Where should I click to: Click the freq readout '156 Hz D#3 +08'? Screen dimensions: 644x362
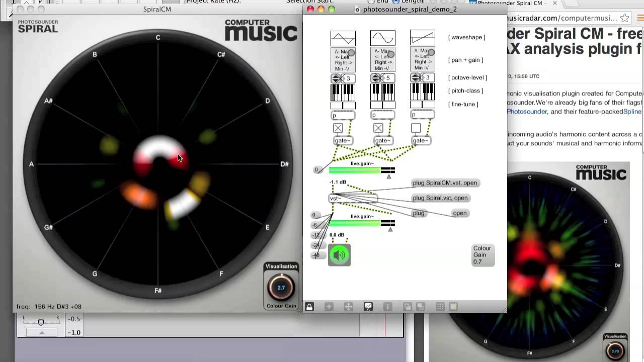tap(56, 307)
